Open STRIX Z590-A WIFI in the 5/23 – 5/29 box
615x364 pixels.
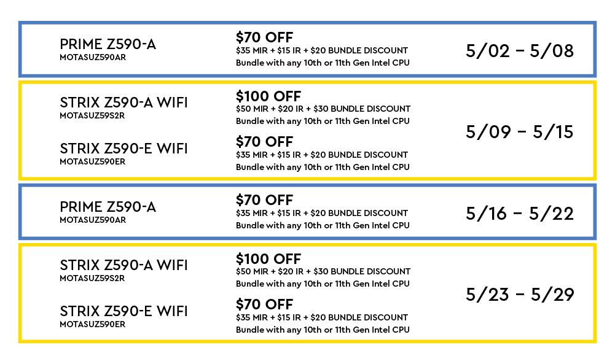[123, 265]
